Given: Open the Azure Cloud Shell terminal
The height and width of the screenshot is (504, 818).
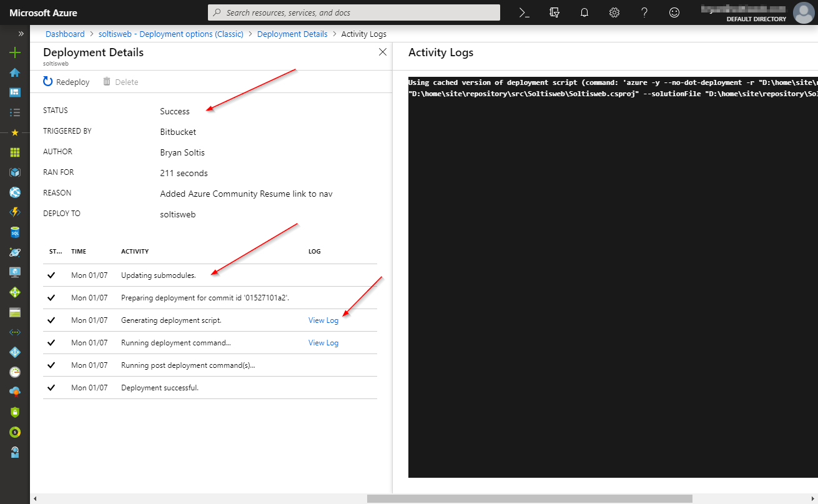Looking at the screenshot, I should coord(524,12).
